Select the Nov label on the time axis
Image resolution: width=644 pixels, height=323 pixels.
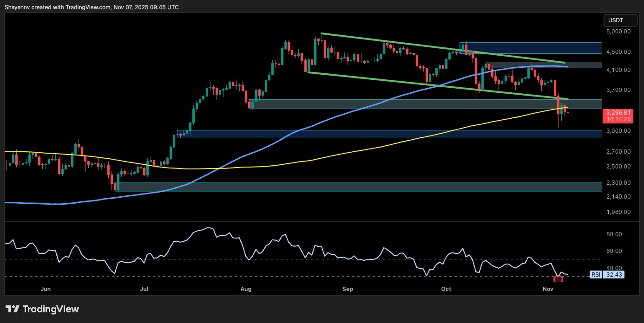[548, 289]
